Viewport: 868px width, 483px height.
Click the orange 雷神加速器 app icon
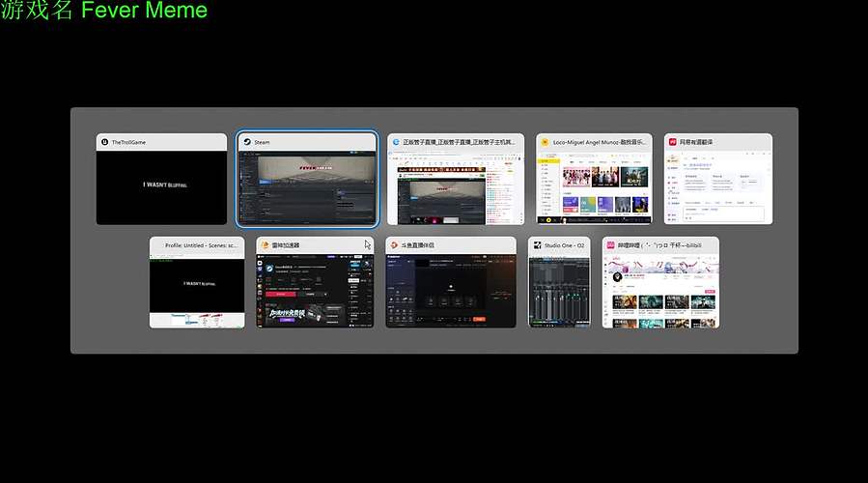[265, 245]
